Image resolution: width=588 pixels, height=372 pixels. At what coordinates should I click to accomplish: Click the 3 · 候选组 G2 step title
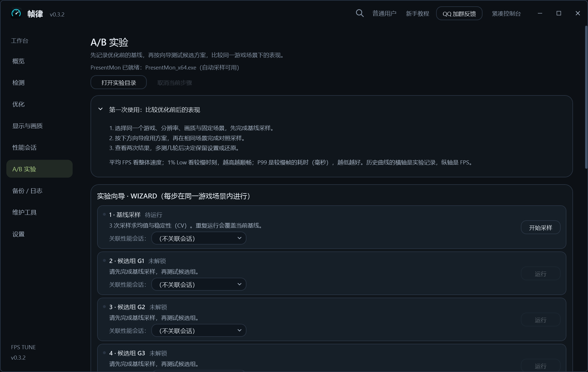(127, 307)
